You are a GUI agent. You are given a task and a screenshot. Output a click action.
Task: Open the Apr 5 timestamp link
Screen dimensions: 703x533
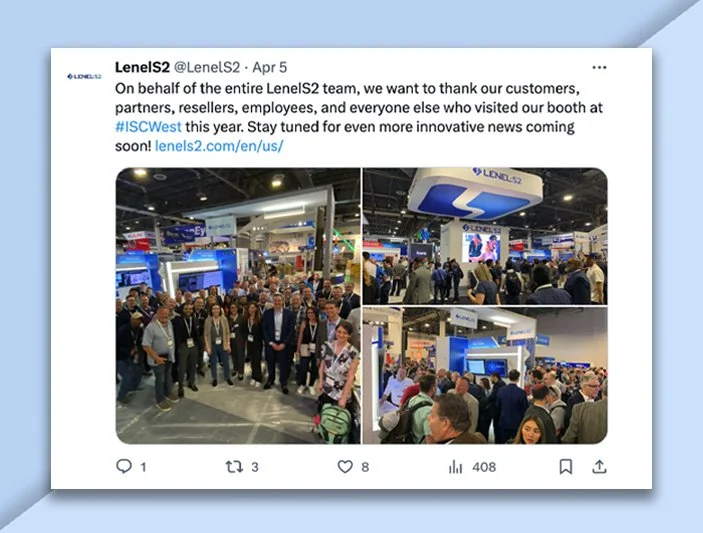point(269,67)
